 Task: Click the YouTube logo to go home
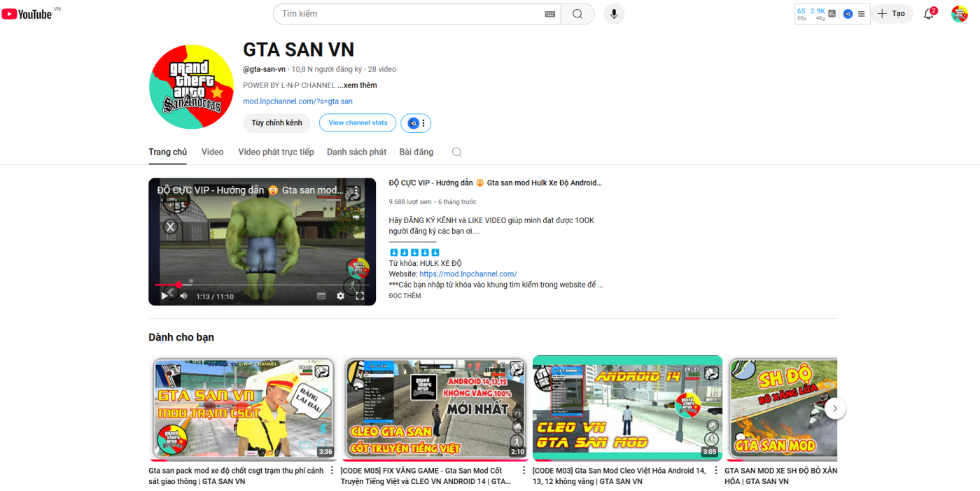pyautogui.click(x=28, y=14)
